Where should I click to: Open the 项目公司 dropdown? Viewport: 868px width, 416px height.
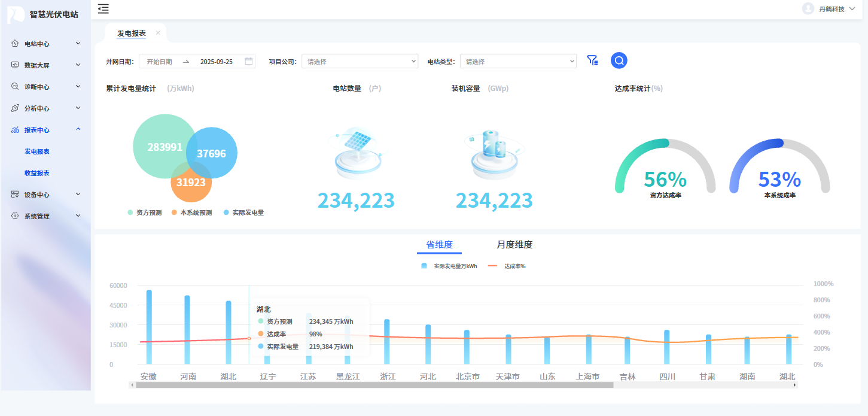point(360,61)
